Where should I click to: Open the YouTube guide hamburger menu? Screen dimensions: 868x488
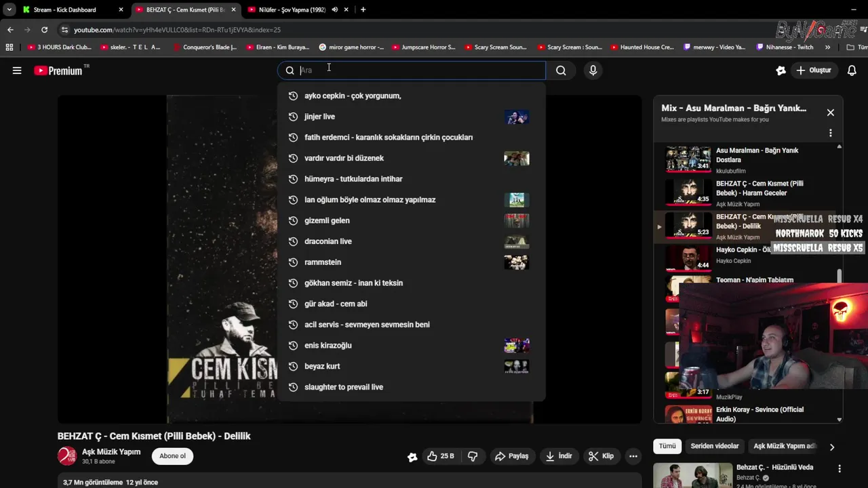click(x=17, y=70)
